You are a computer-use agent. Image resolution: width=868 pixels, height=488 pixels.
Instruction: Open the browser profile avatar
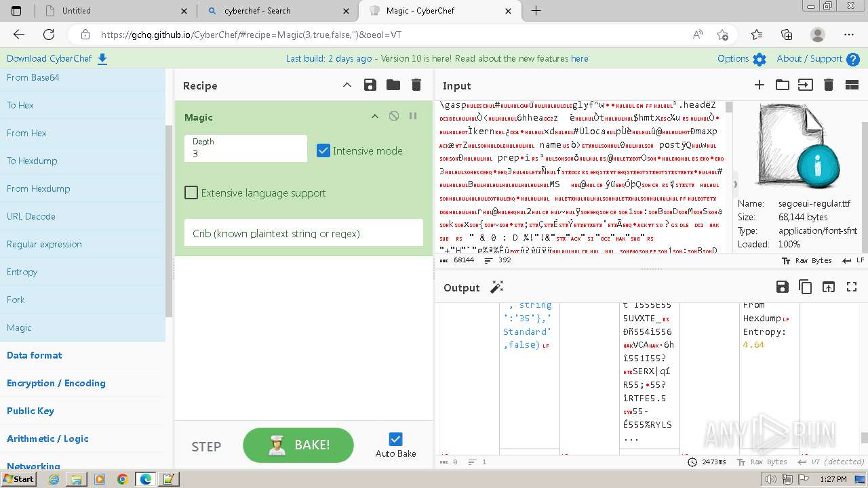(x=818, y=35)
